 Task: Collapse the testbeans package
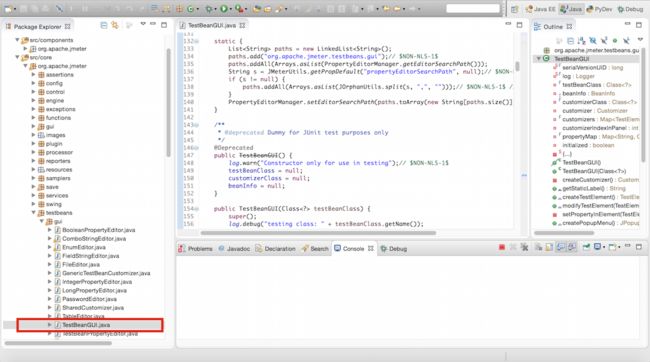[x=34, y=212]
